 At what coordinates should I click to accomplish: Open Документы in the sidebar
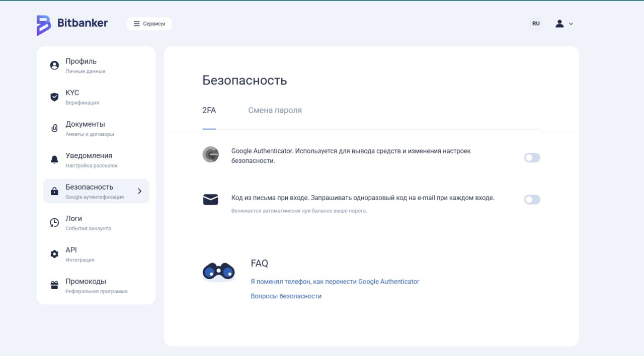[x=96, y=128]
